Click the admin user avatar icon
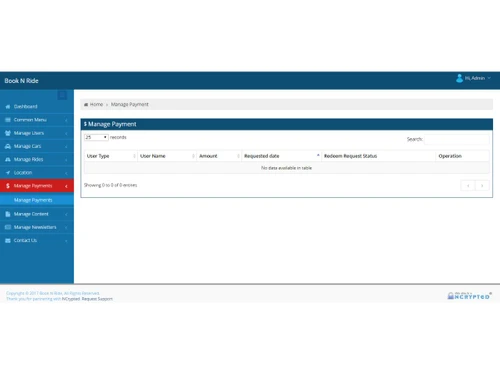This screenshot has width=500, height=375. pyautogui.click(x=459, y=78)
